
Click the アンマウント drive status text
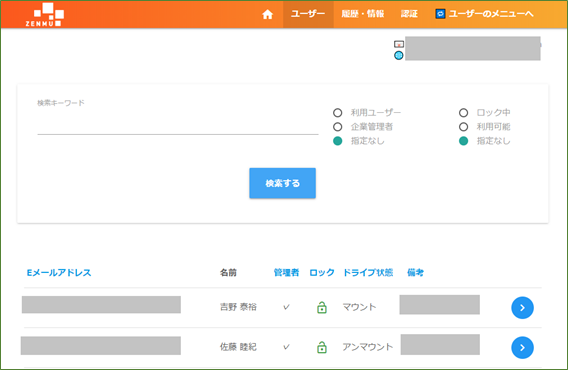[x=368, y=347]
